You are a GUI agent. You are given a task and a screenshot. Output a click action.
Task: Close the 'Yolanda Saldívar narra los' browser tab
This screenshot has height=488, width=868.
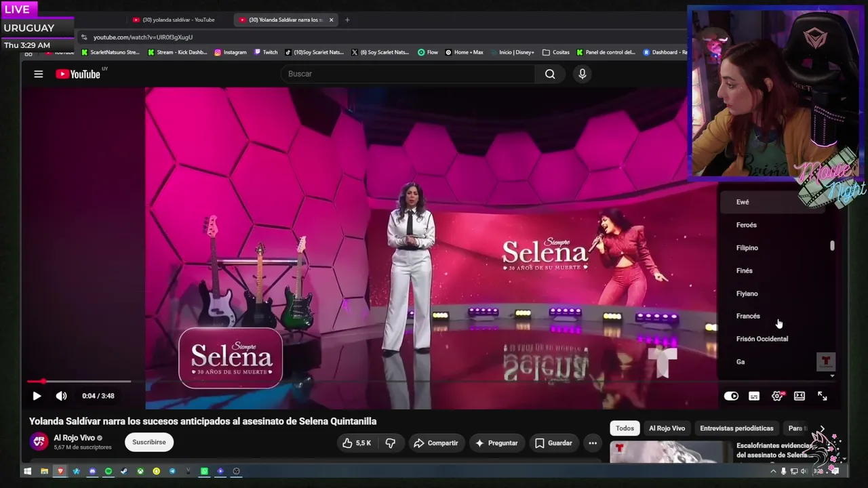tap(331, 20)
